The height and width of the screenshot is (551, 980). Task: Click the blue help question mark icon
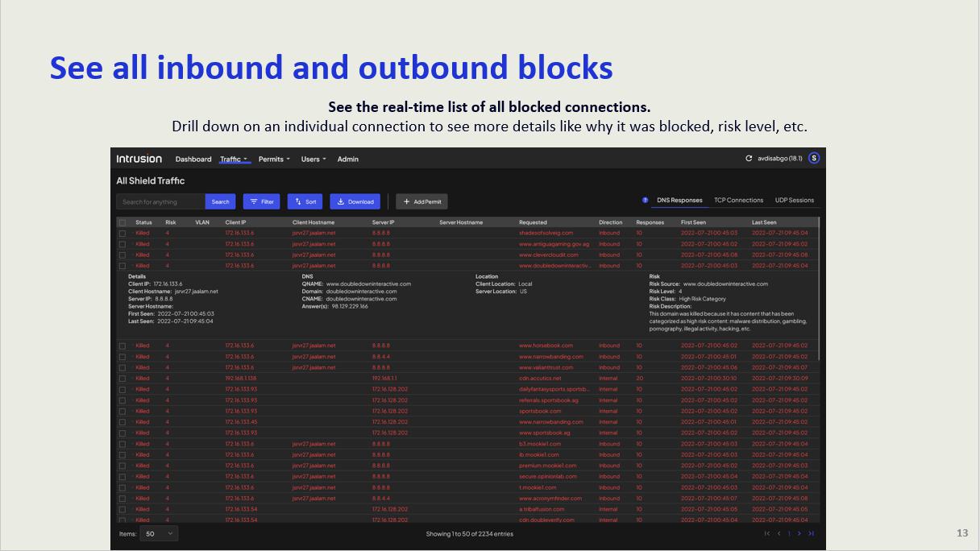coord(645,201)
